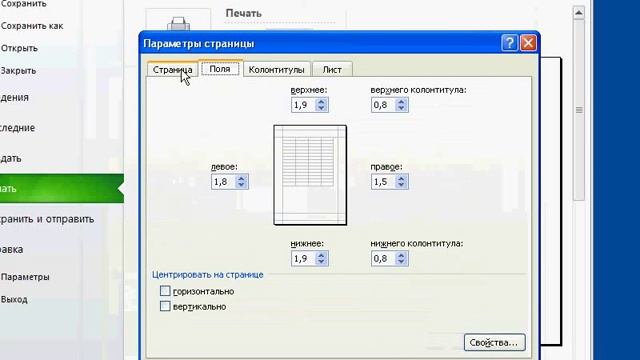
Task: Select the Поля tab
Action: point(220,69)
